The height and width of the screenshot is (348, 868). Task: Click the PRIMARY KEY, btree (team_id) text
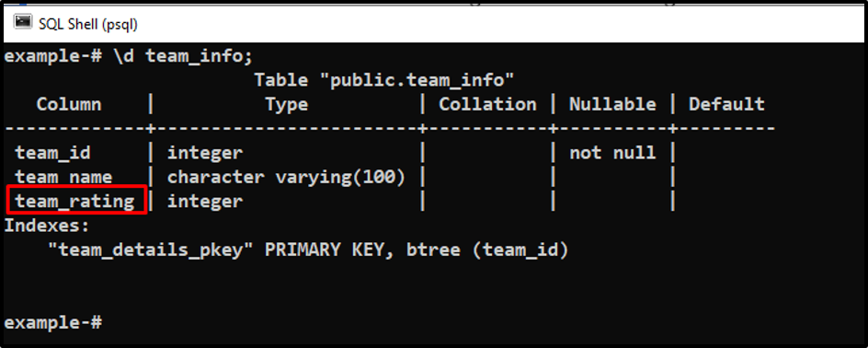[417, 249]
